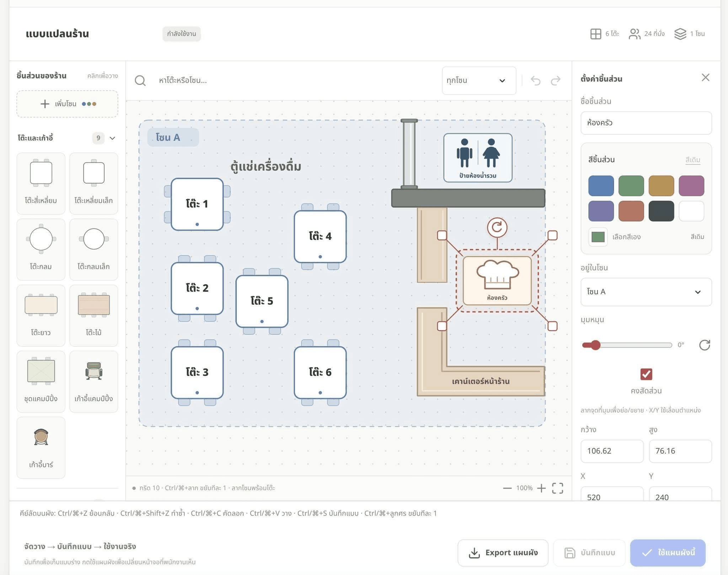Screen dimensions: 728x575
Task: Open the อยู่ในโซน โซน A dropdown
Action: click(646, 292)
